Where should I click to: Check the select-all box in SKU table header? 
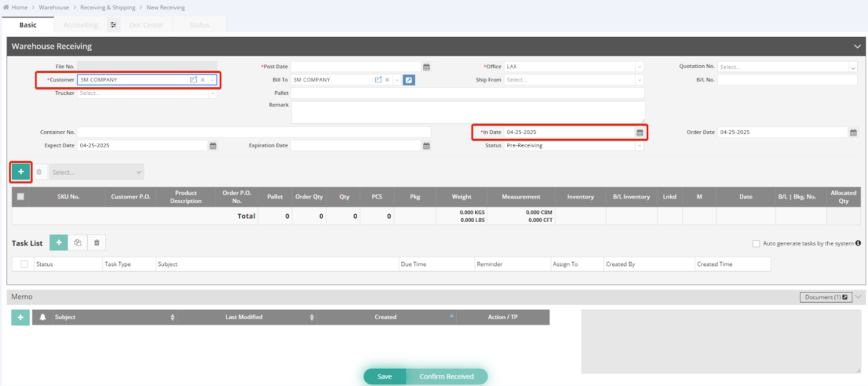point(21,197)
